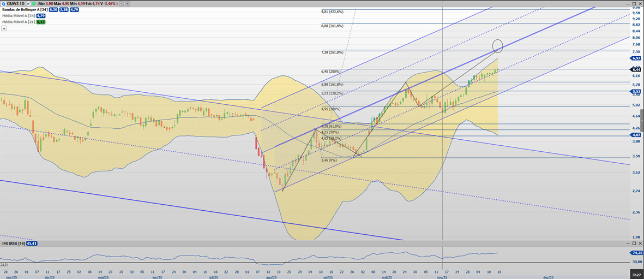Click the green 5,13 moving average badge

[x=41, y=22]
